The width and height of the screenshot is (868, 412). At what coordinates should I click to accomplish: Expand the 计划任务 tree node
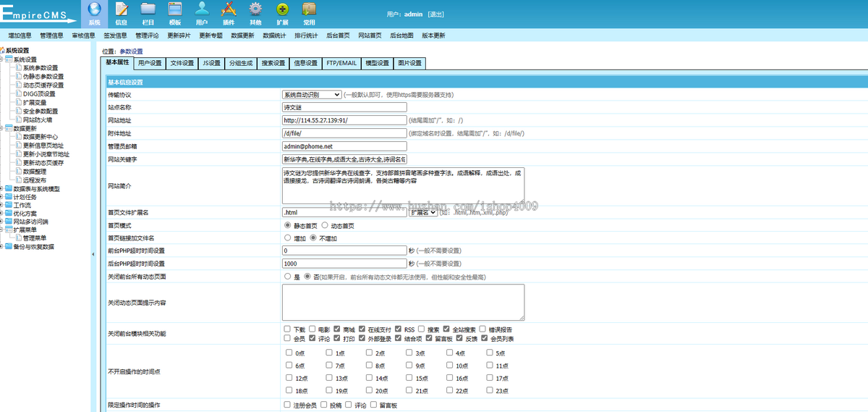(2, 197)
